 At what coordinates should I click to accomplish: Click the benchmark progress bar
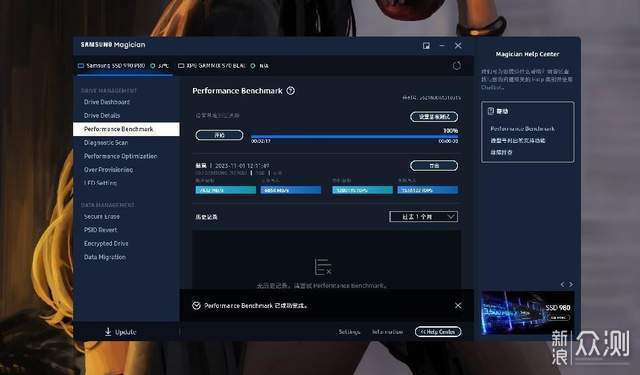354,137
